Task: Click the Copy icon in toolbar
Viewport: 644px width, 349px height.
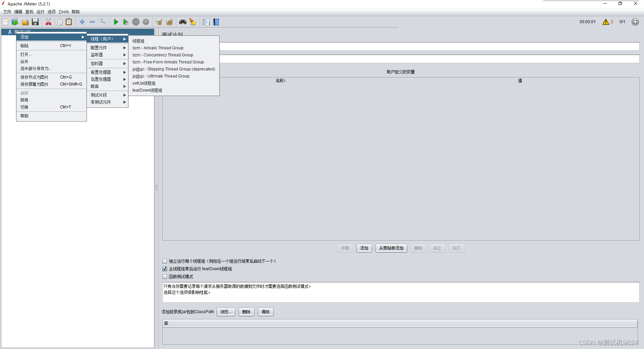Action: pos(59,22)
